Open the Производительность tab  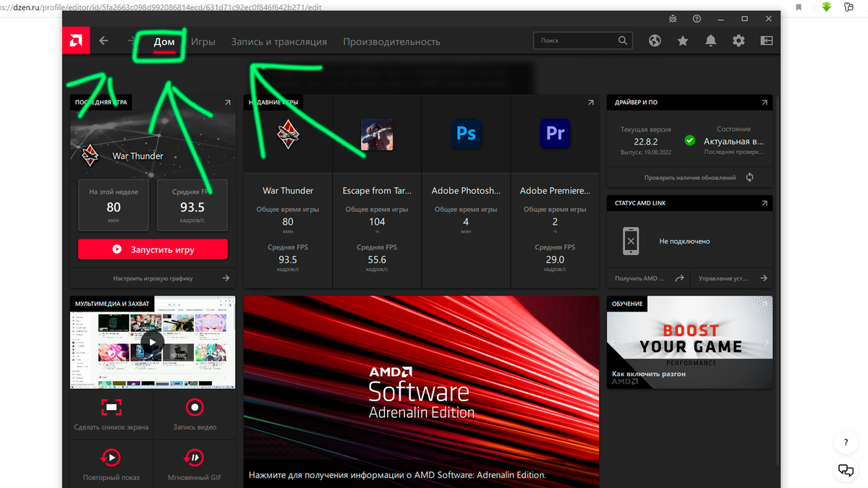[391, 42]
